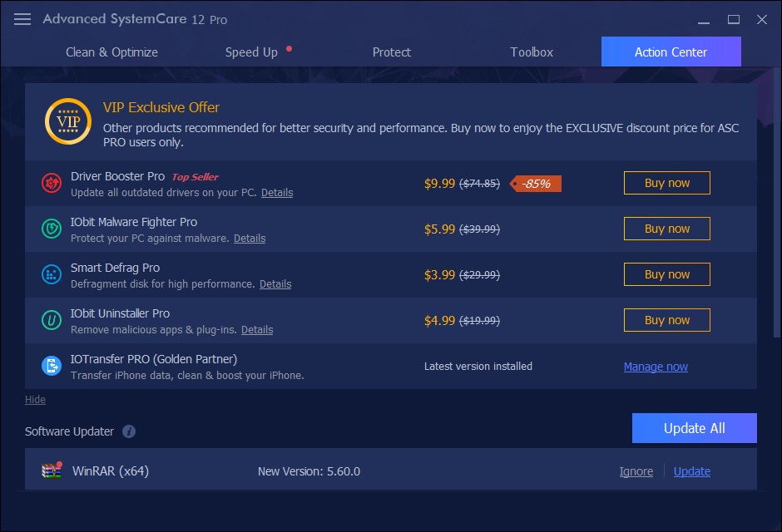The image size is (782, 532).
Task: Open the Toolbox tab
Action: pos(532,52)
